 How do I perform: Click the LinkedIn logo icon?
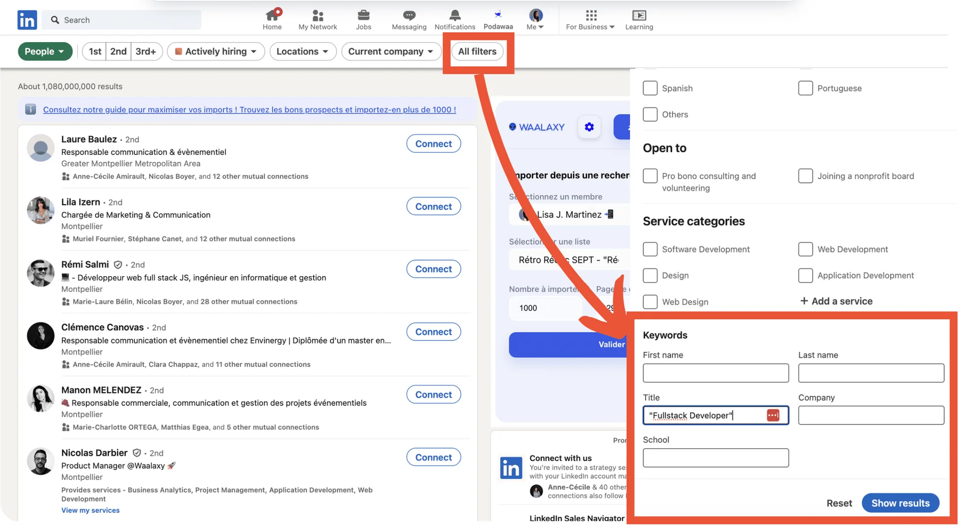pyautogui.click(x=27, y=20)
